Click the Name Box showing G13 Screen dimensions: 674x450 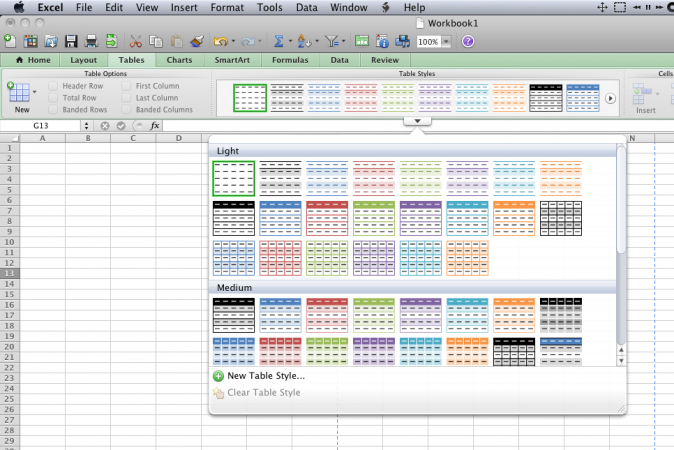coord(41,126)
